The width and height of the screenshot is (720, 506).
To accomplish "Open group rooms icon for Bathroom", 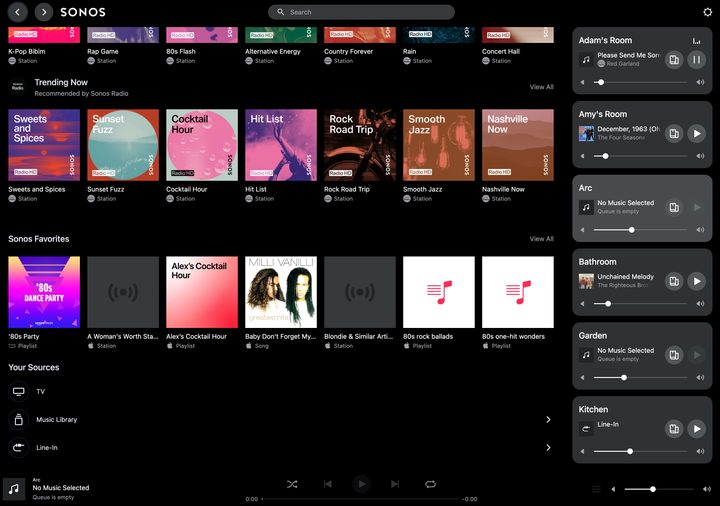I will click(x=674, y=281).
